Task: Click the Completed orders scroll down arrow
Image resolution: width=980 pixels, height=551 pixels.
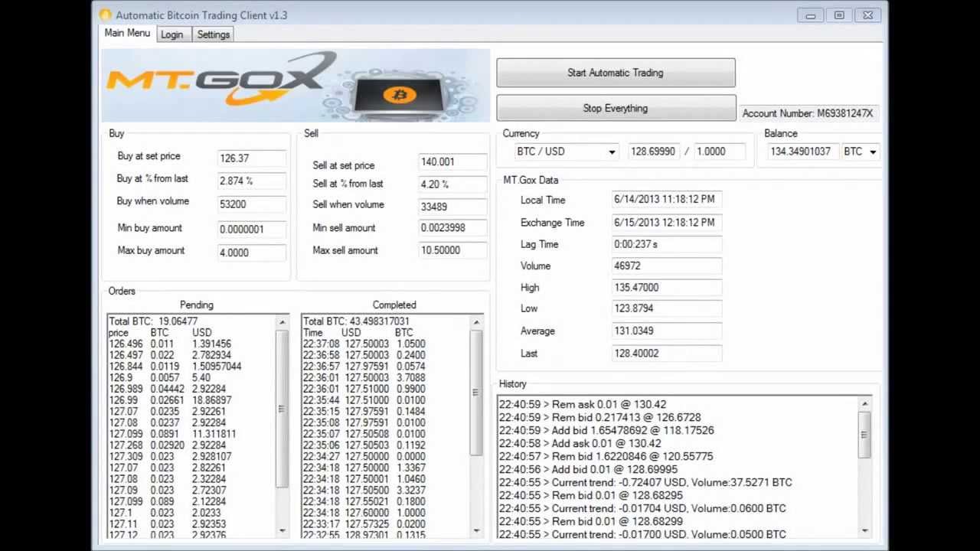Action: click(x=476, y=530)
